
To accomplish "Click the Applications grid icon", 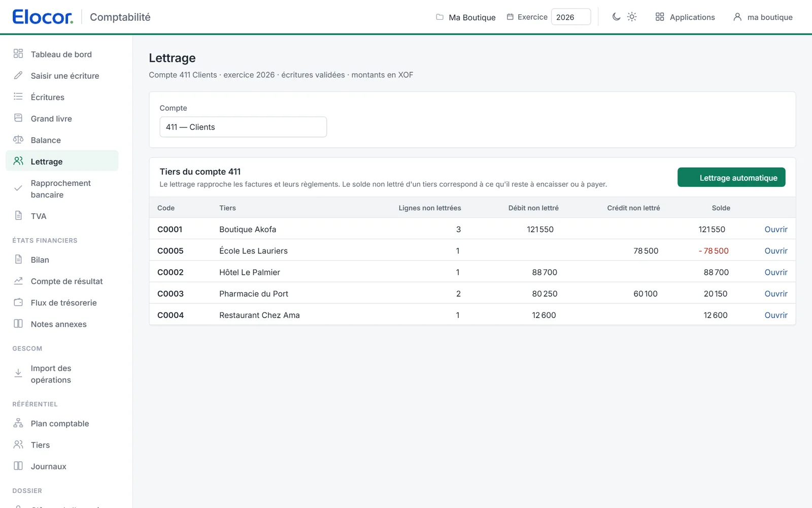I will pos(660,17).
